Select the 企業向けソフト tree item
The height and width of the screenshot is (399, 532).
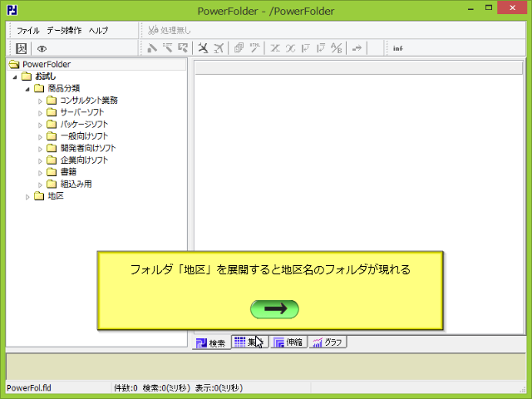click(84, 160)
